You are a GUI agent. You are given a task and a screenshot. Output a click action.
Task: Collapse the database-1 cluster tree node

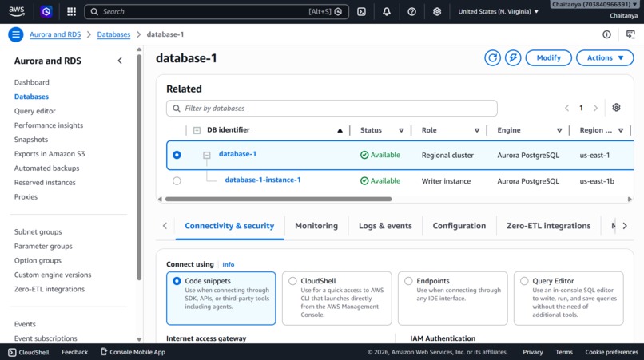pos(207,155)
